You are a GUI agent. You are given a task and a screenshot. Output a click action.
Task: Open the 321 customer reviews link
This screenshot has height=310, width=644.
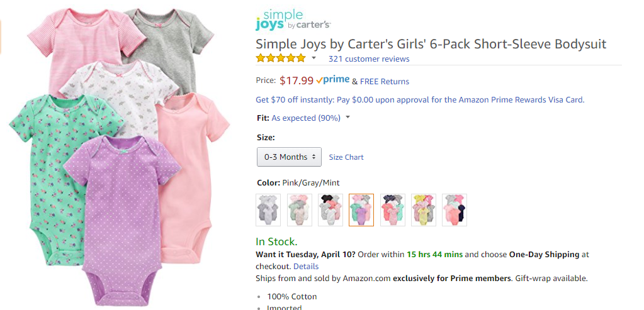pos(368,59)
